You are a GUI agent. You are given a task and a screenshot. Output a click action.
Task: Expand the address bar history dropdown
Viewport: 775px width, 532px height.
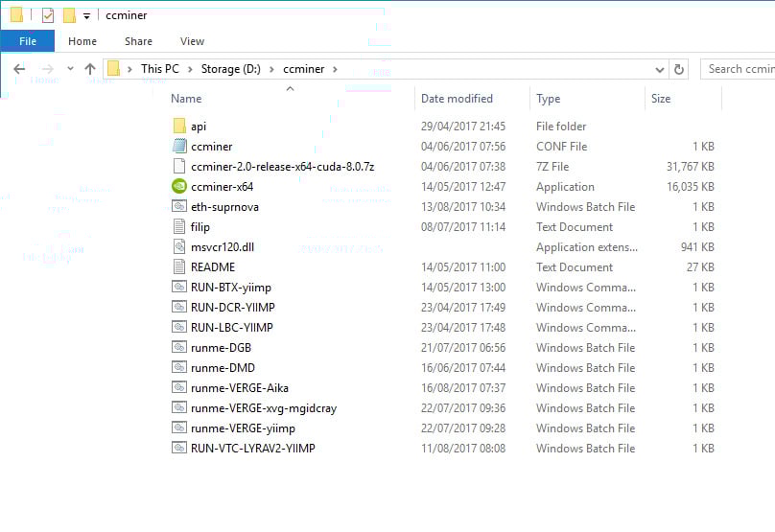[659, 70]
